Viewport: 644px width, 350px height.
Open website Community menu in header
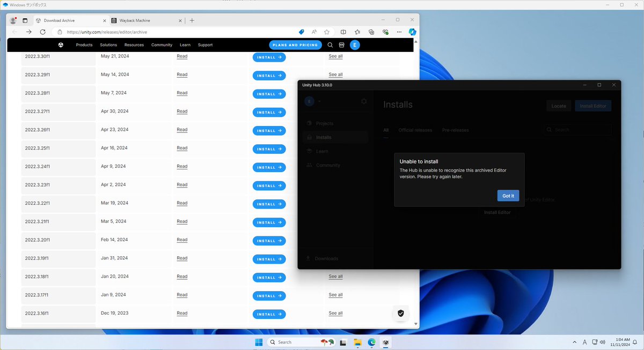click(x=162, y=45)
